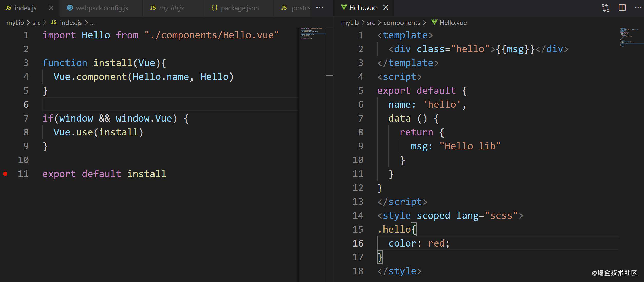Open the my-lib.js tab

coord(173,8)
